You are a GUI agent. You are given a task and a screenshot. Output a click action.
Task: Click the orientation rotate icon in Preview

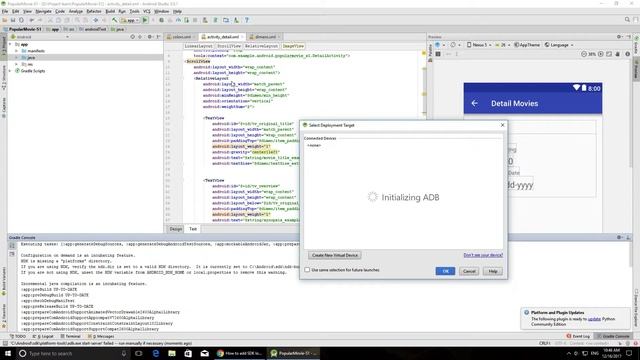tap(453, 45)
